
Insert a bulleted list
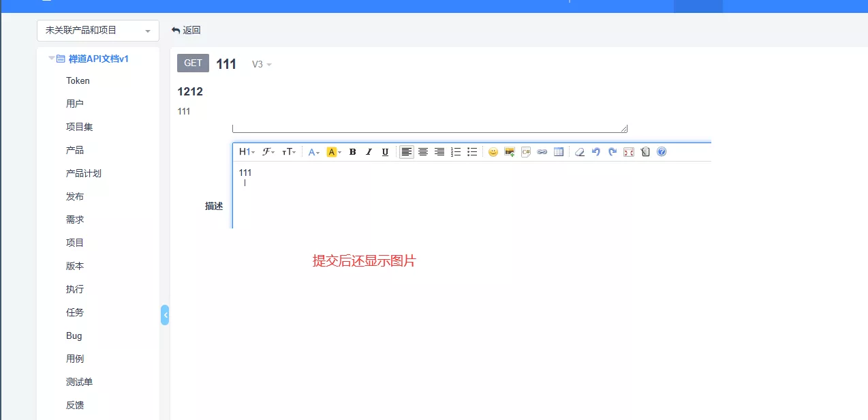click(472, 152)
